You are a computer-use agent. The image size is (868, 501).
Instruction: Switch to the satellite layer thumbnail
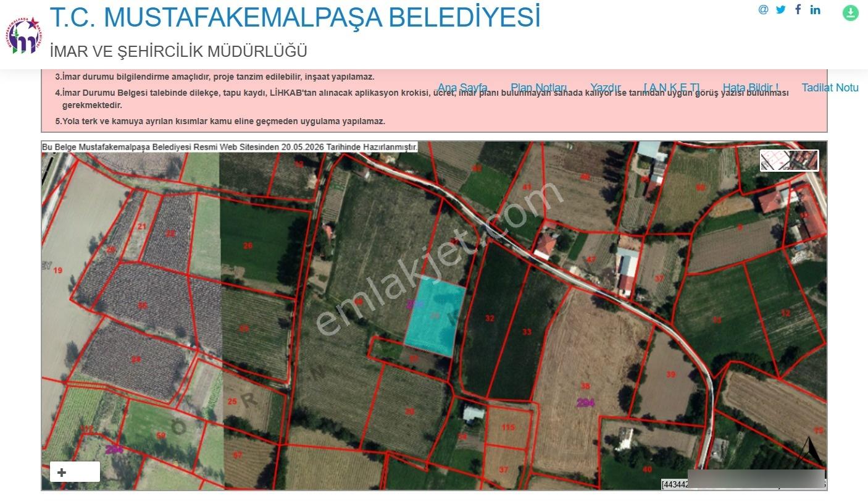click(804, 161)
